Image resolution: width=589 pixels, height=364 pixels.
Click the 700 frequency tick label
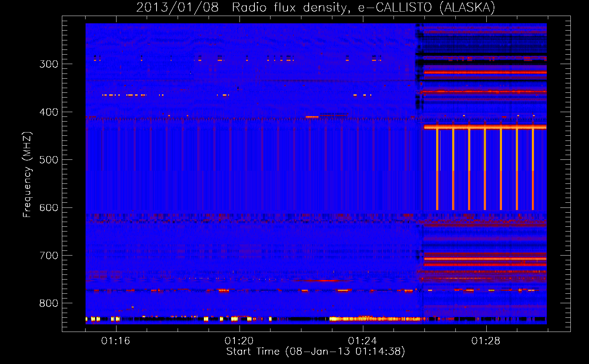49,256
